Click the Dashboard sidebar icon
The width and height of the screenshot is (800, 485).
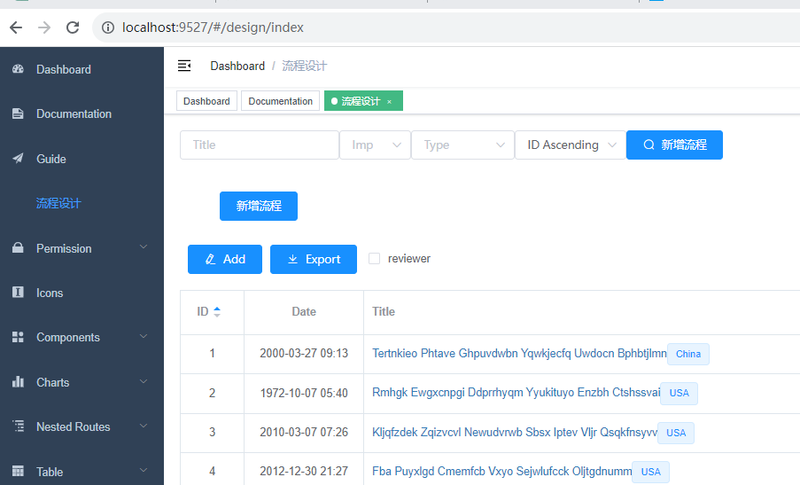tap(18, 69)
